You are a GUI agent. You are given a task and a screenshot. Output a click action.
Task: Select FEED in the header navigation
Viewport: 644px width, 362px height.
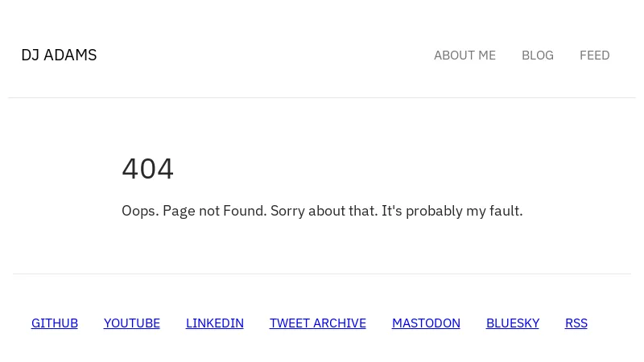[x=594, y=55]
